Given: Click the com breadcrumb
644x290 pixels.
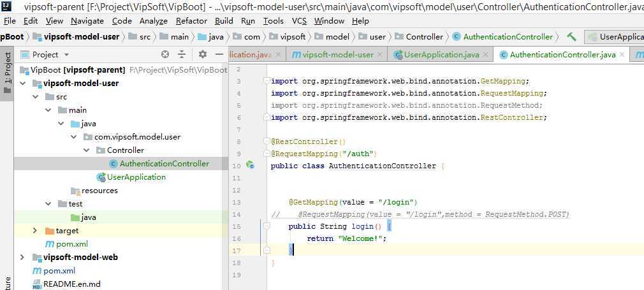Looking at the screenshot, I should [246, 37].
